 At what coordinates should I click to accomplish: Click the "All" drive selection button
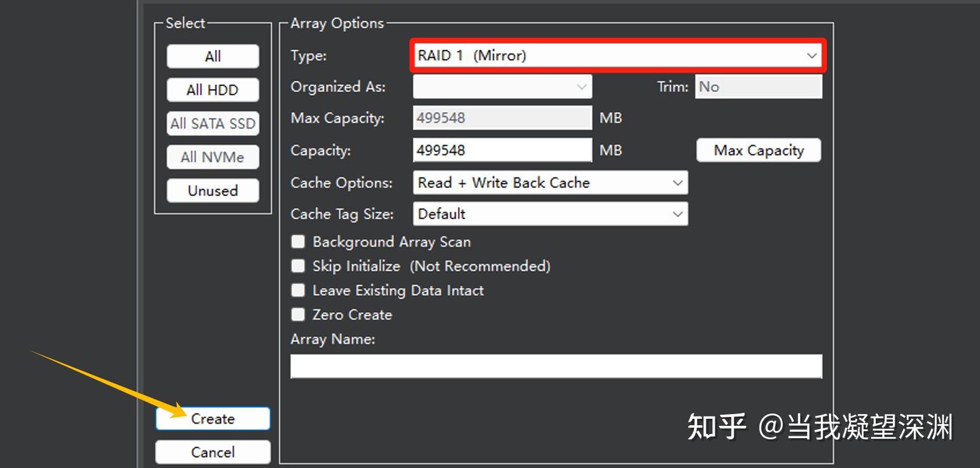(212, 55)
